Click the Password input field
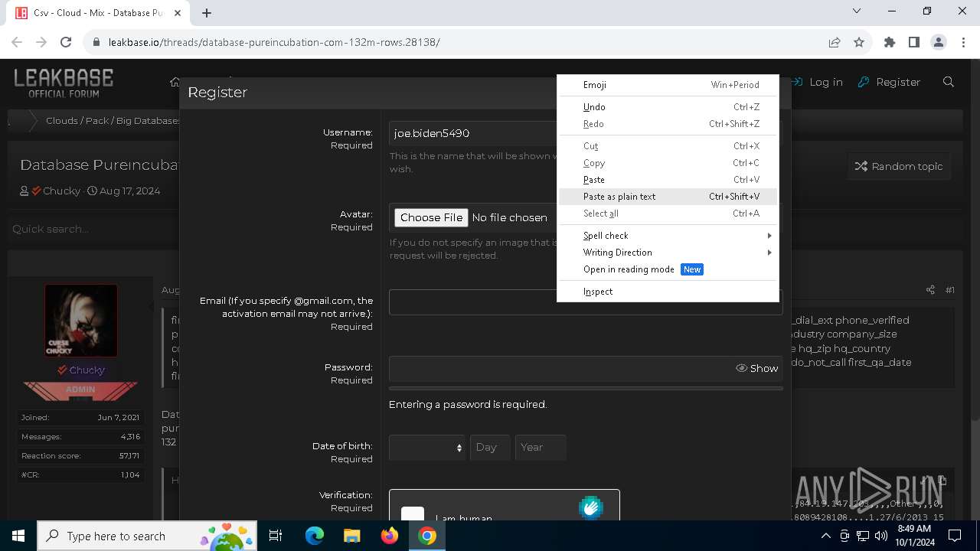This screenshot has height=551, width=980. click(561, 368)
